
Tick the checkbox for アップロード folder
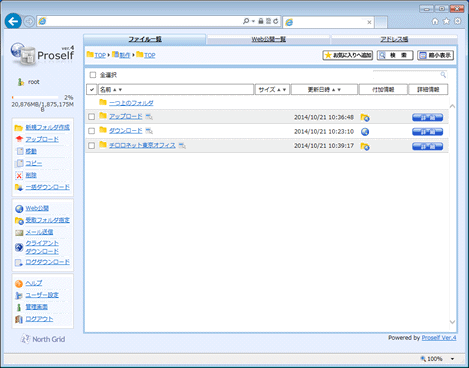pos(91,117)
